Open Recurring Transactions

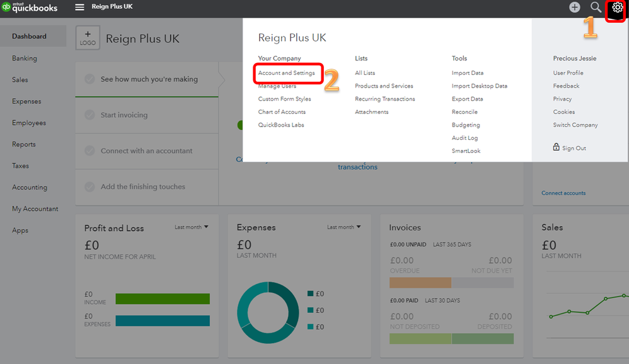tap(384, 99)
